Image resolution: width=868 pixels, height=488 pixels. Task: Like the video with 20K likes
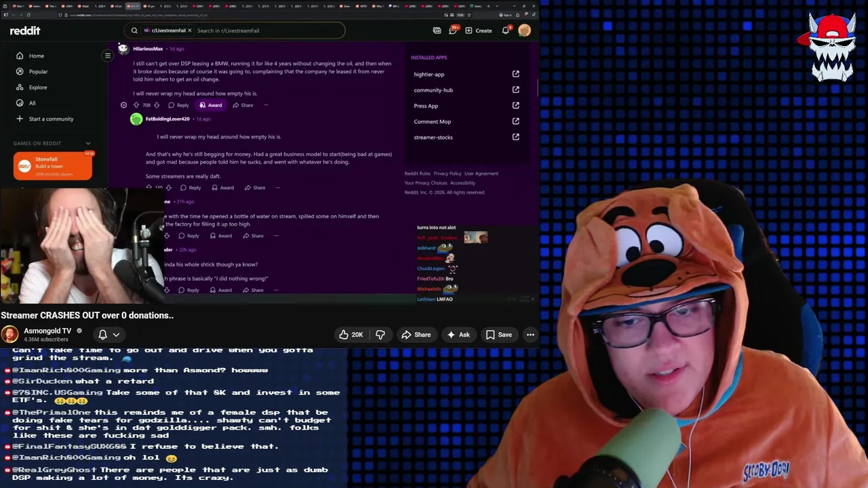351,334
